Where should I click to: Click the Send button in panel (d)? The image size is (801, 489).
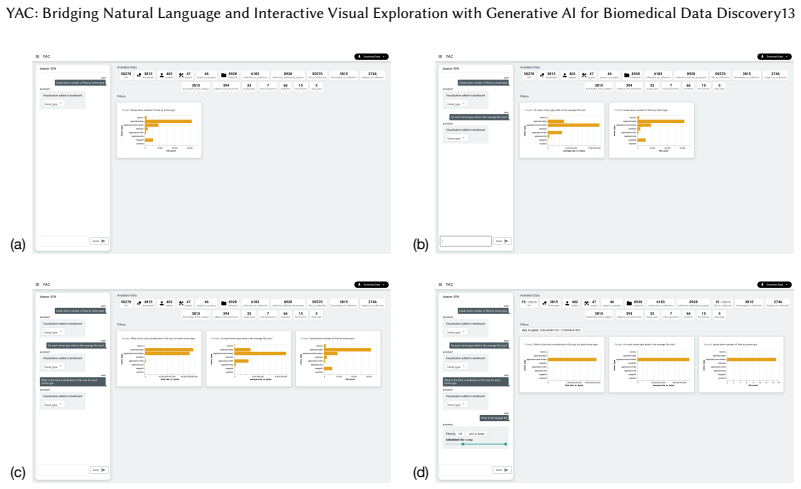tap(502, 470)
